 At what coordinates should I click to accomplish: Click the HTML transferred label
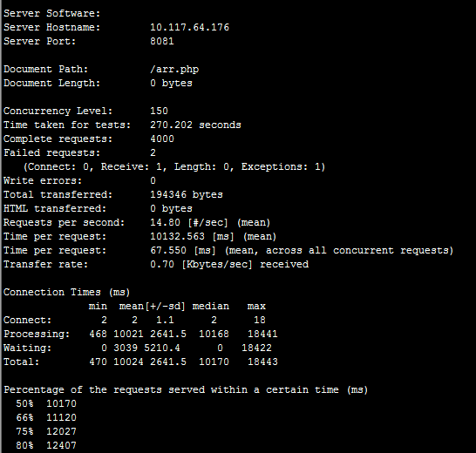[55, 209]
